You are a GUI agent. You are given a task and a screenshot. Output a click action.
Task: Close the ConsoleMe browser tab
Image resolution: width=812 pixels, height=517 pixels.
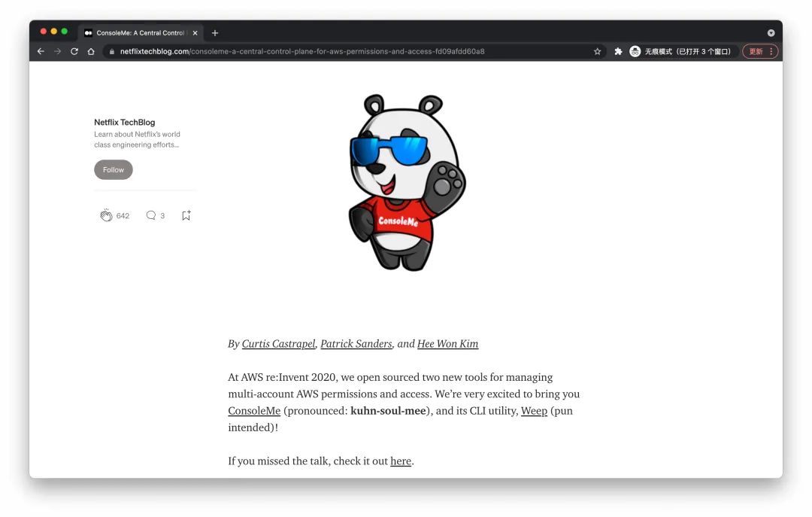coord(195,32)
